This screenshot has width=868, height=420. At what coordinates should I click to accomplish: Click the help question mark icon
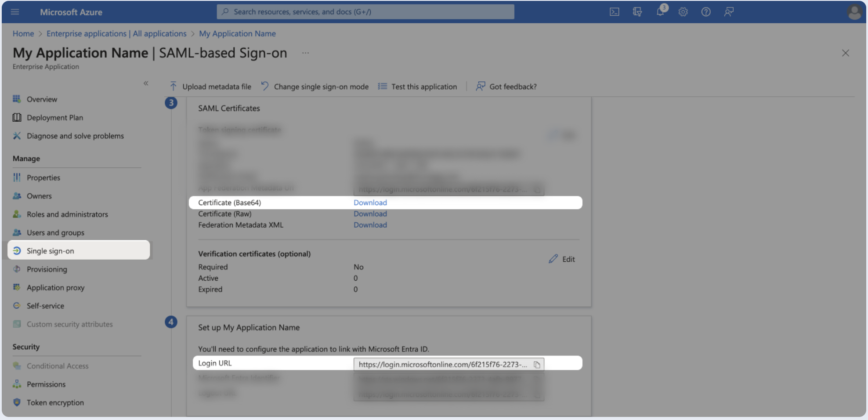click(x=705, y=12)
